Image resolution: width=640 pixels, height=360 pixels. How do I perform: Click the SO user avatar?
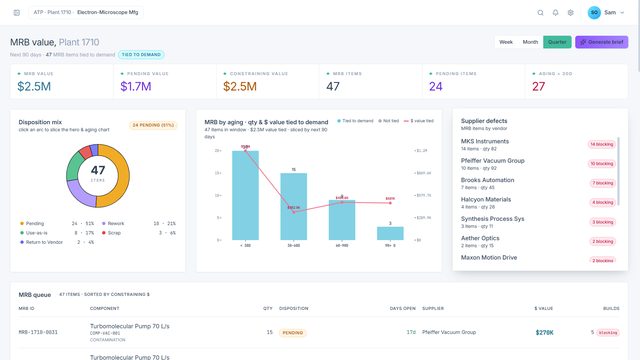click(x=594, y=13)
